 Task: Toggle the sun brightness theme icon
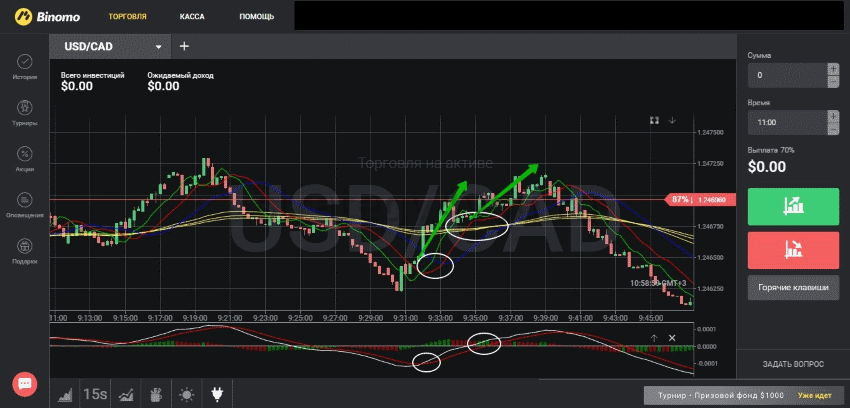pos(188,394)
